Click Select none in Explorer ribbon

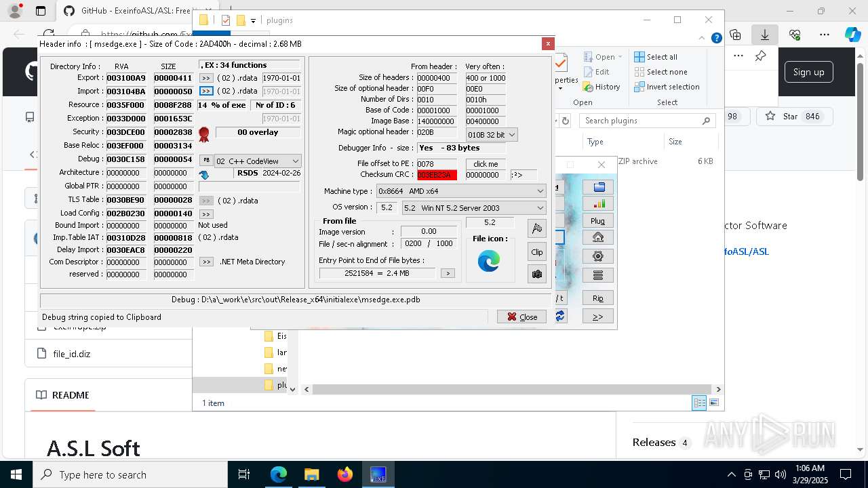coord(660,72)
